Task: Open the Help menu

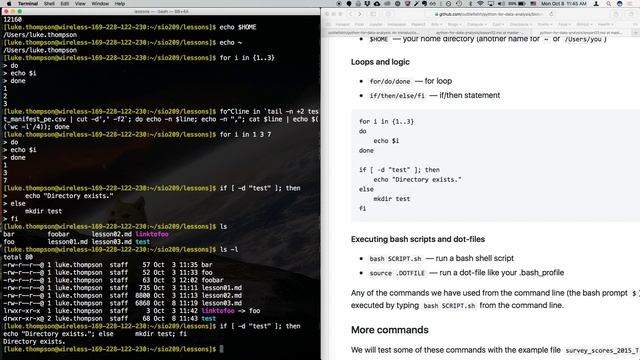Action: click(x=120, y=4)
